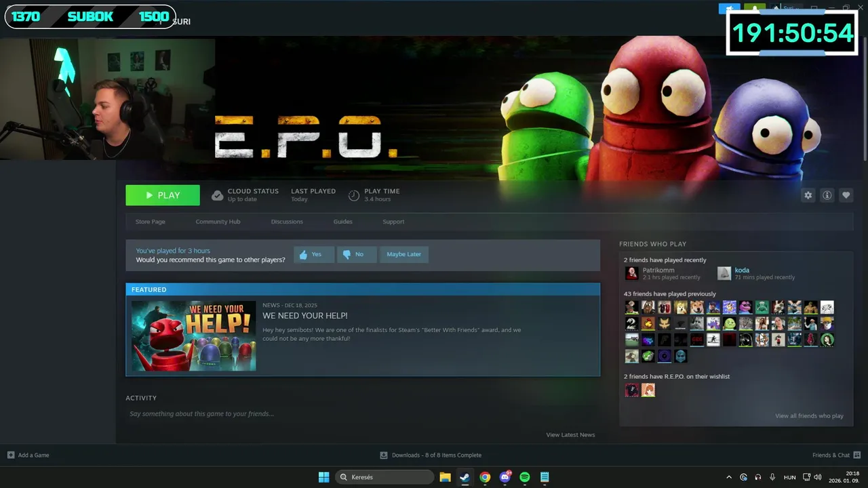Add game to favorites heart icon
Image resolution: width=868 pixels, height=488 pixels.
(846, 195)
